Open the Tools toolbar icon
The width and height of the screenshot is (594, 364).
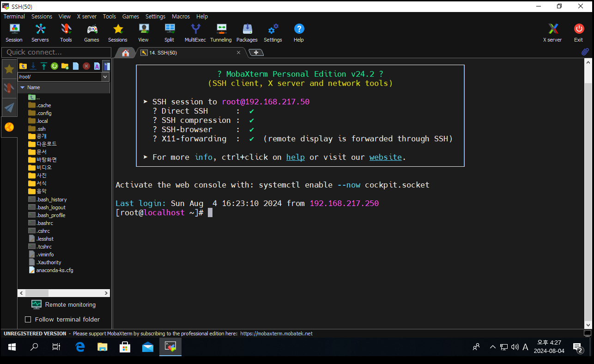pyautogui.click(x=66, y=32)
